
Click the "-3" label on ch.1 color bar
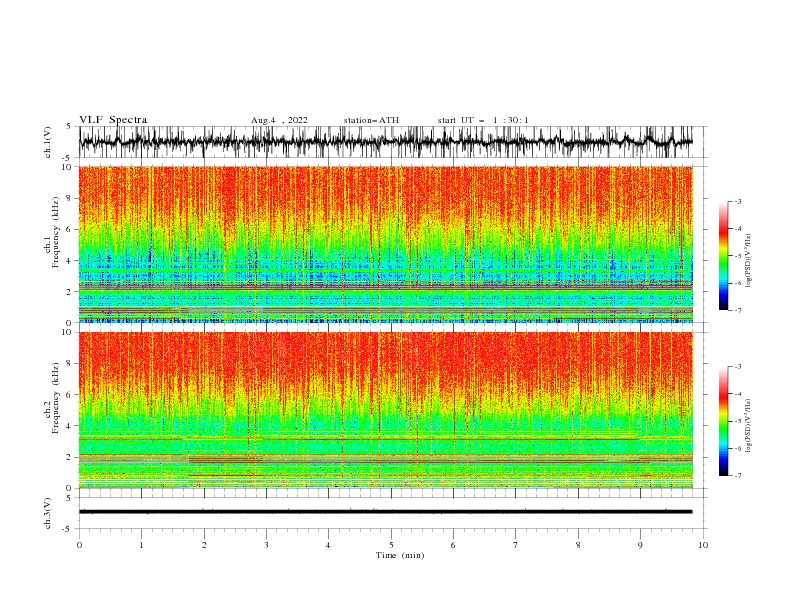click(737, 201)
